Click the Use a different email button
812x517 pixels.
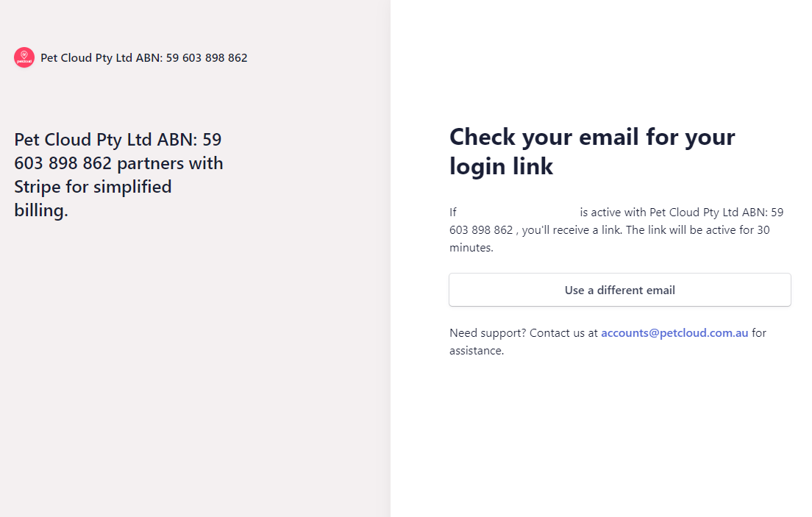click(619, 290)
